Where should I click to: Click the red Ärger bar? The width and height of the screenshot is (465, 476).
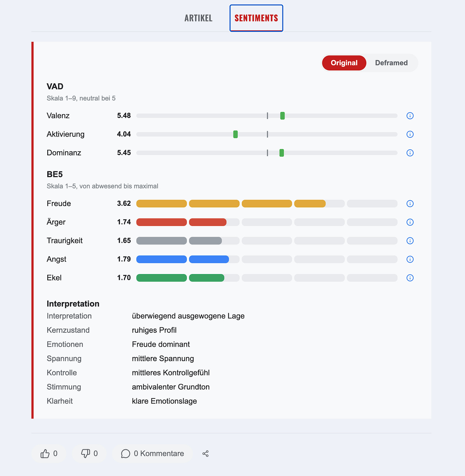tap(181, 222)
